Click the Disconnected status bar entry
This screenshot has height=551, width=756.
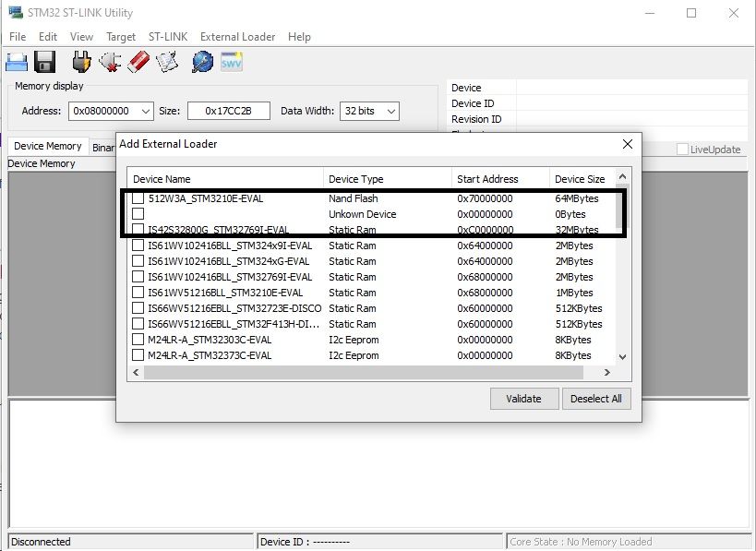[x=131, y=542]
